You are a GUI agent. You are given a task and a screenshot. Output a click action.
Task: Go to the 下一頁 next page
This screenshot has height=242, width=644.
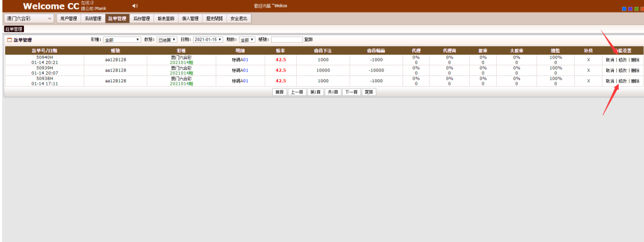click(x=351, y=92)
